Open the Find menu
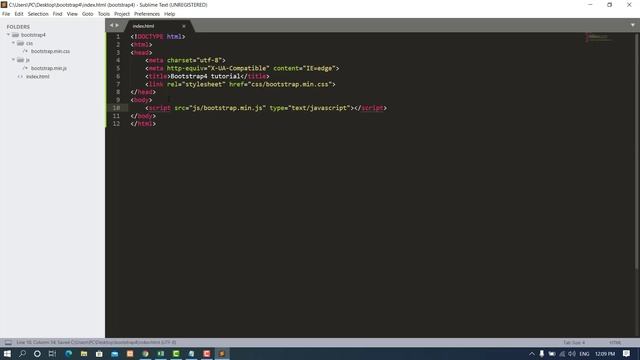The width and height of the screenshot is (640, 360). click(57, 14)
